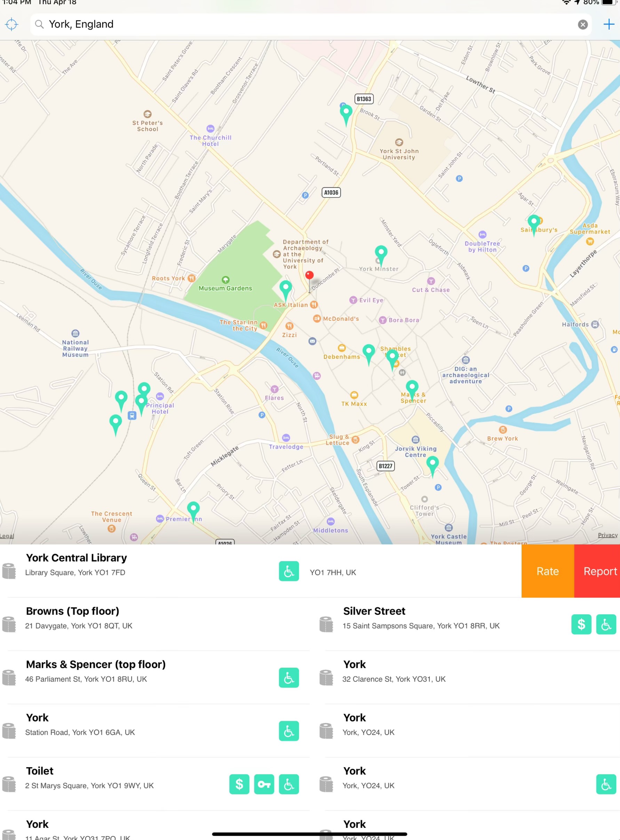
Task: Tap the dollar fee icon for Silver Street
Action: [581, 624]
